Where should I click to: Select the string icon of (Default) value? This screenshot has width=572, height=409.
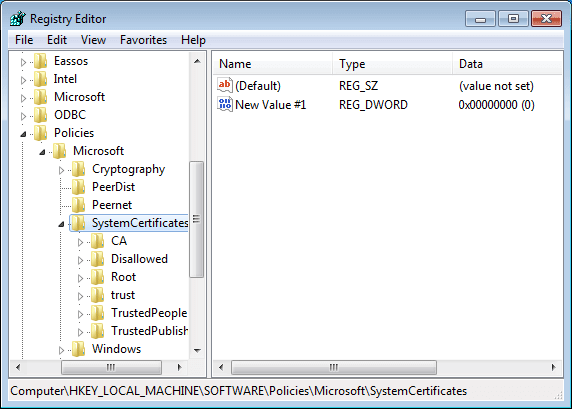coord(225,85)
